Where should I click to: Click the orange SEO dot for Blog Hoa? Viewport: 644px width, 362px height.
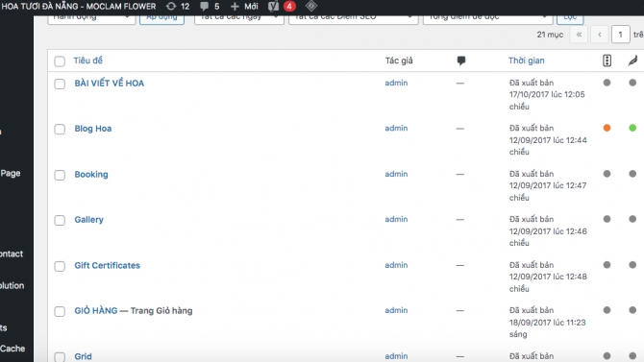pyautogui.click(x=607, y=128)
